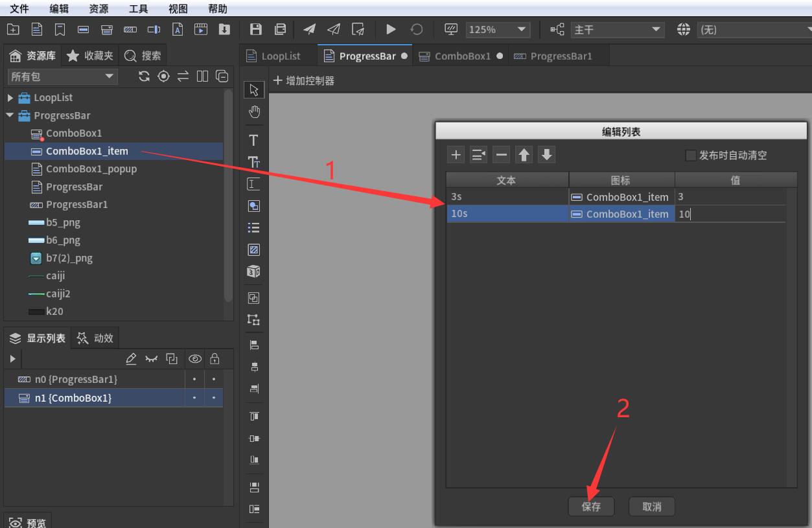Click the refresh circular arrow in top toolbar
812x528 pixels.
(417, 29)
